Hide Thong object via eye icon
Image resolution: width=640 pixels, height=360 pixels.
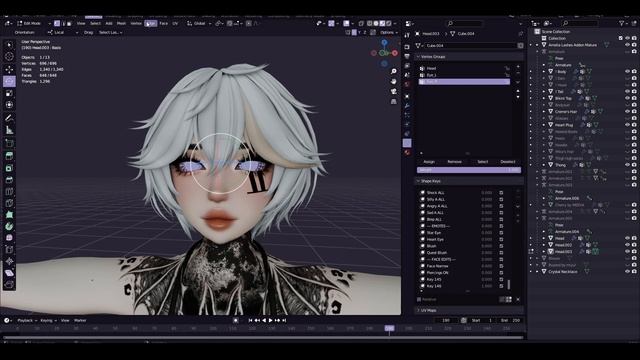627,164
